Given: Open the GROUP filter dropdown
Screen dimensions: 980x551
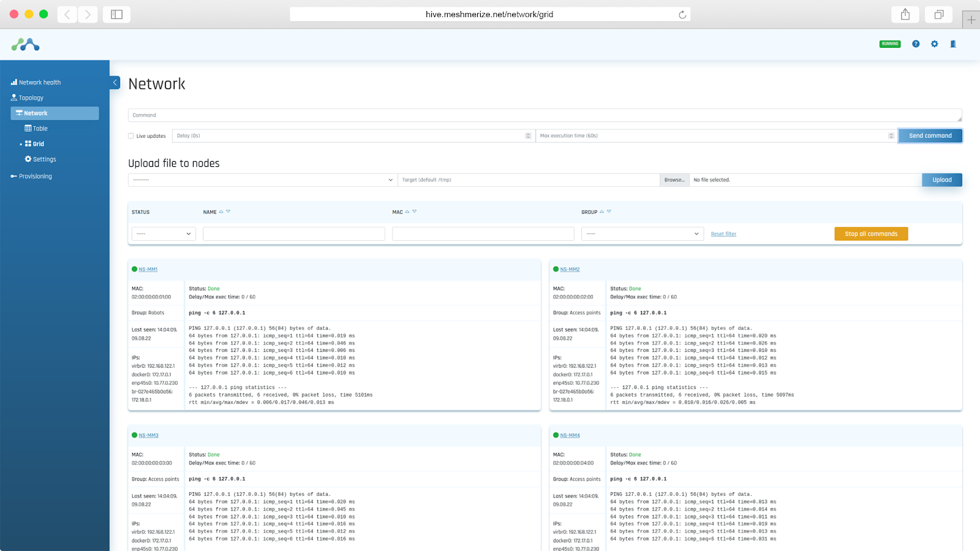Looking at the screenshot, I should coord(643,234).
